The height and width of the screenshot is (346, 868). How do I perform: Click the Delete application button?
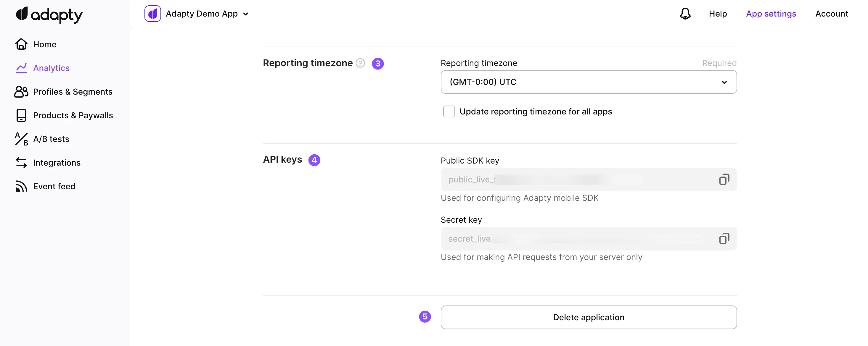(588, 317)
